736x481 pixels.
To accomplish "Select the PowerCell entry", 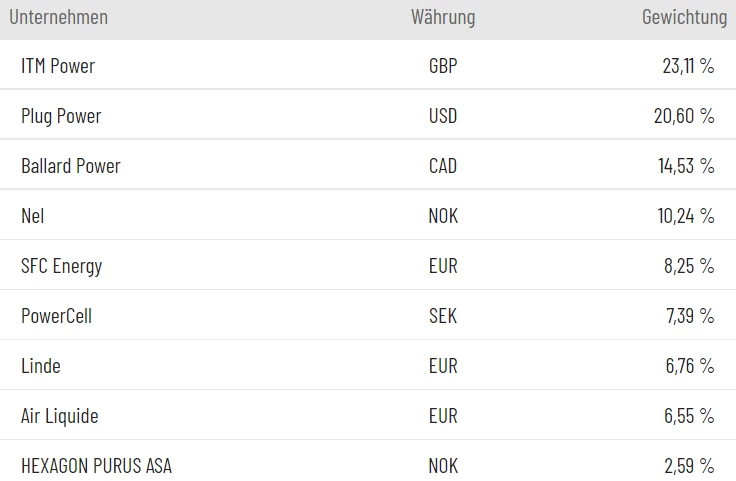I will click(x=56, y=316).
